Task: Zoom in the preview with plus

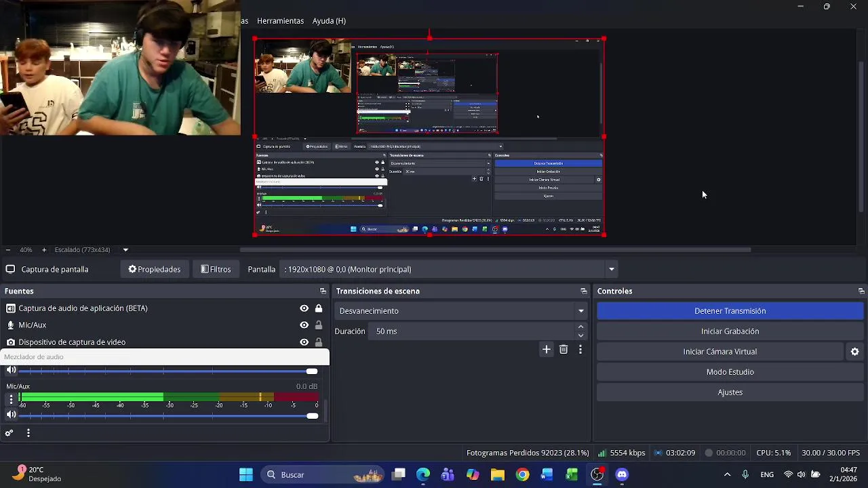Action: click(x=44, y=250)
